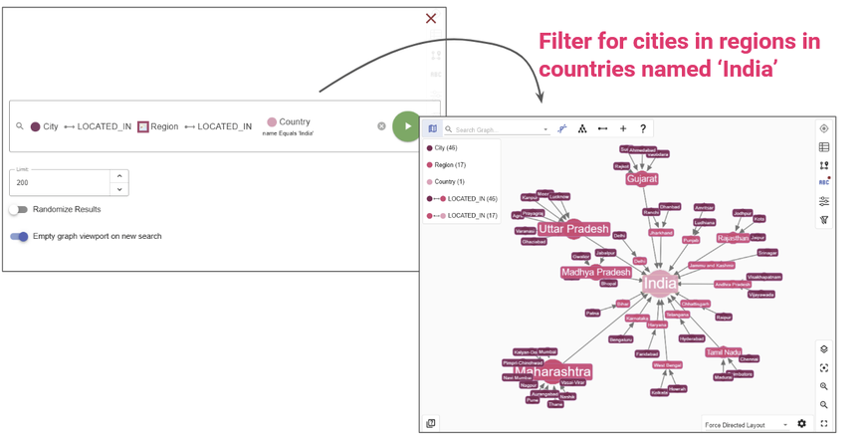Select the Region node in the search path
The width and height of the screenshot is (868, 440).
[157, 126]
